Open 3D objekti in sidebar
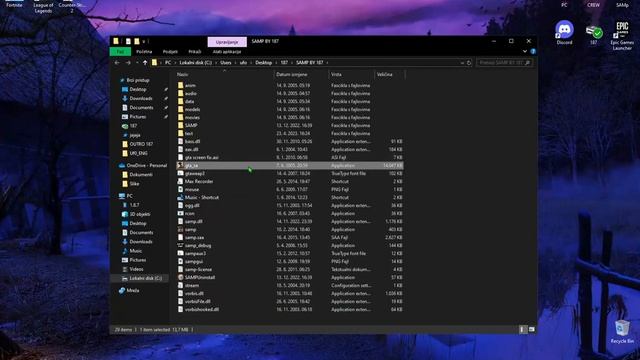The image size is (640, 360). click(136, 214)
